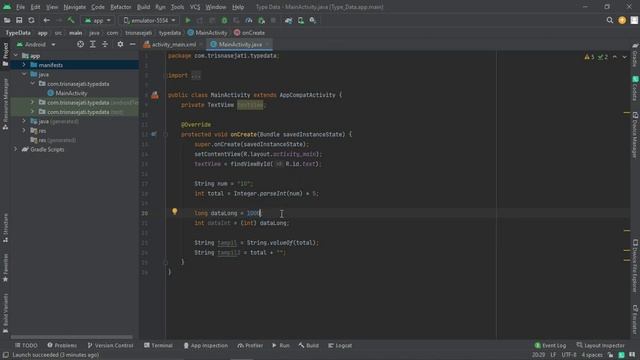Click the MainActivity breadcrumb
The width and height of the screenshot is (640, 360).
coord(207,33)
